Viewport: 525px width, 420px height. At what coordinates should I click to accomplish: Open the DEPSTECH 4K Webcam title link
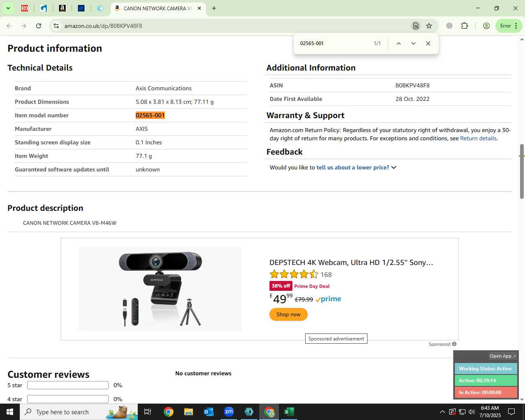tap(351, 262)
